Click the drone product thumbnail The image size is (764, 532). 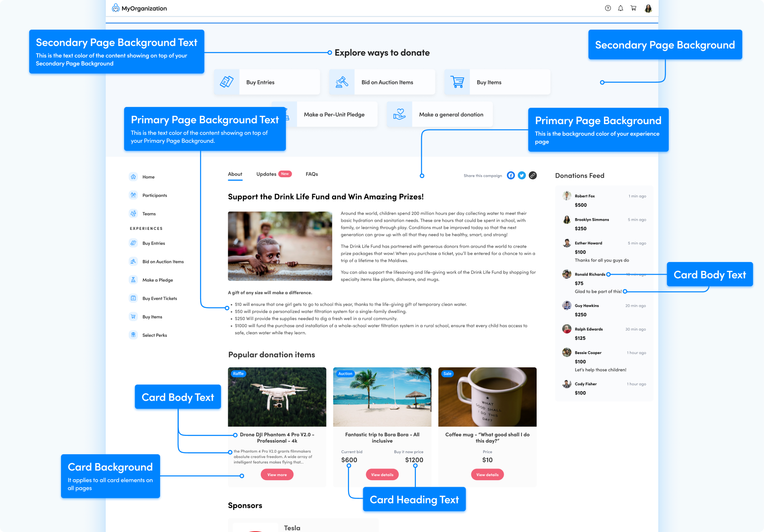coord(277,397)
